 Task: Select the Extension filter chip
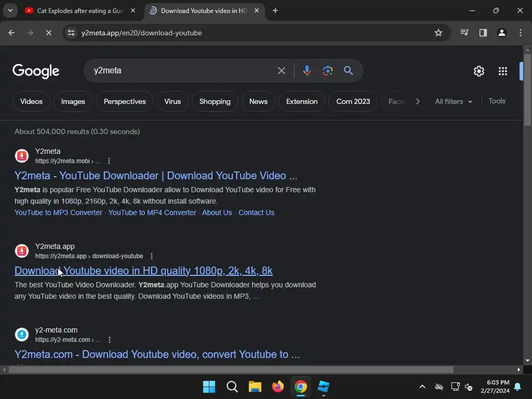point(302,101)
